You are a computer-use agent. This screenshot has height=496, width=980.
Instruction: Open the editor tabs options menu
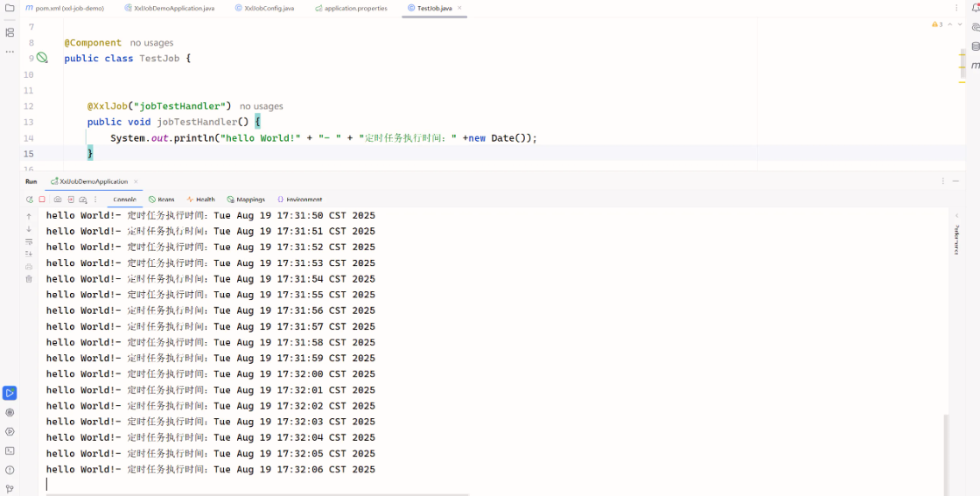[957, 8]
